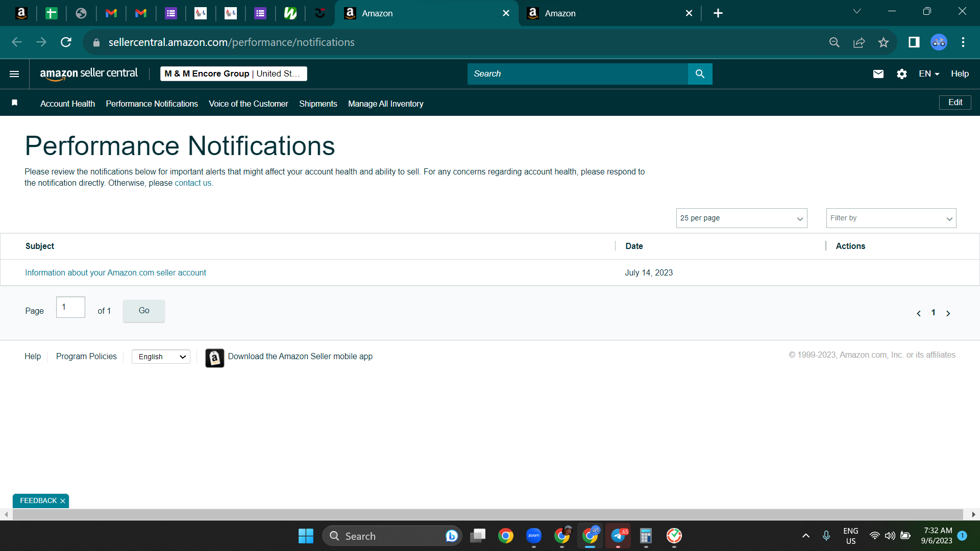980x551 pixels.
Task: Open Program Policies in the footer
Action: pos(86,357)
